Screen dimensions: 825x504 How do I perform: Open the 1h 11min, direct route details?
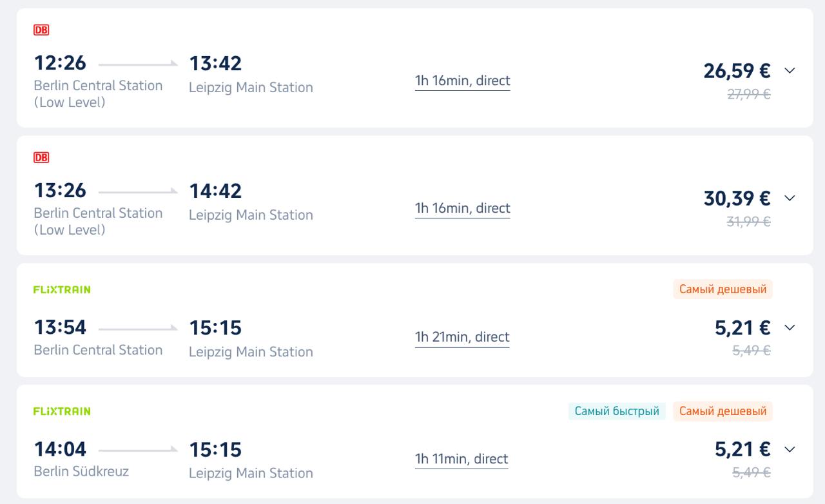click(461, 460)
